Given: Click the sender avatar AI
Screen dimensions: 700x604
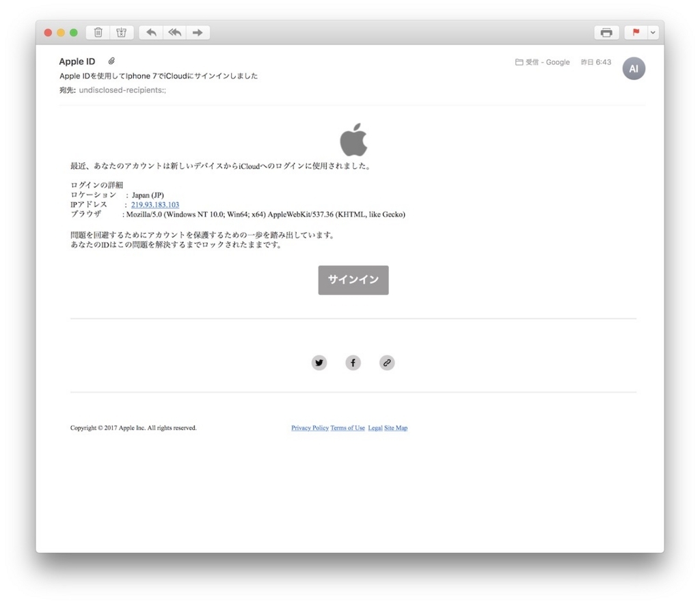Looking at the screenshot, I should 634,69.
